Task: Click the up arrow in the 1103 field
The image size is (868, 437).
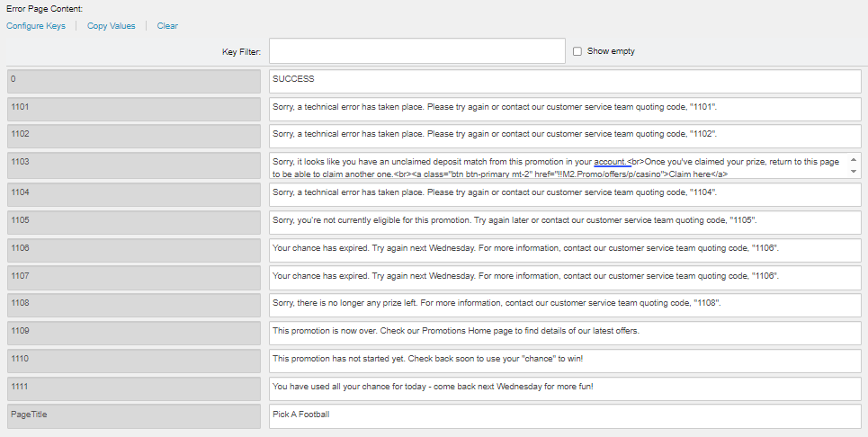Action: (x=854, y=160)
